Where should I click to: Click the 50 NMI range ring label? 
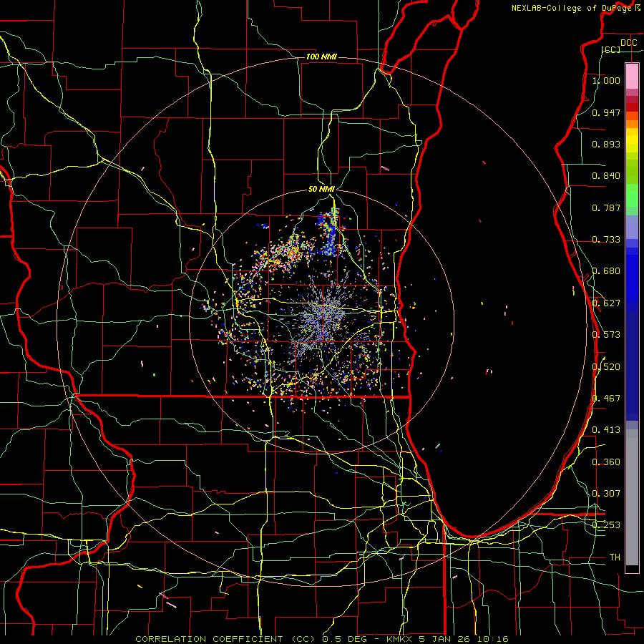[321, 189]
